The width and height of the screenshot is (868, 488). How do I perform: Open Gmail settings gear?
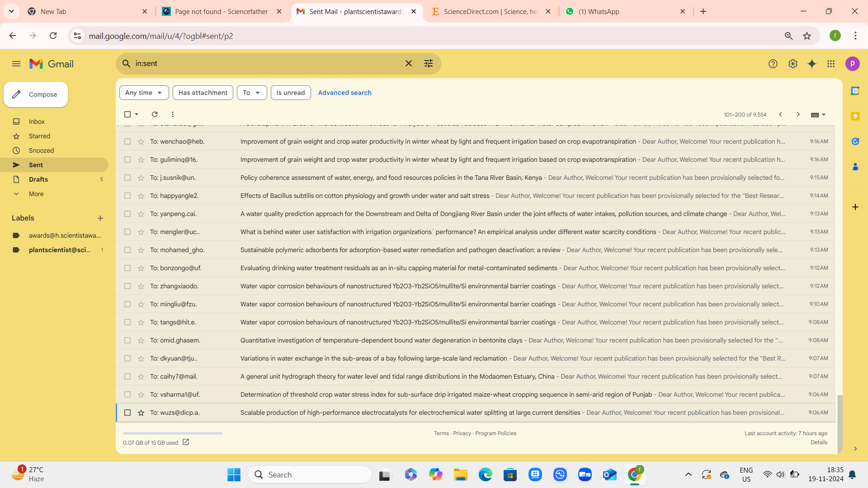(793, 64)
